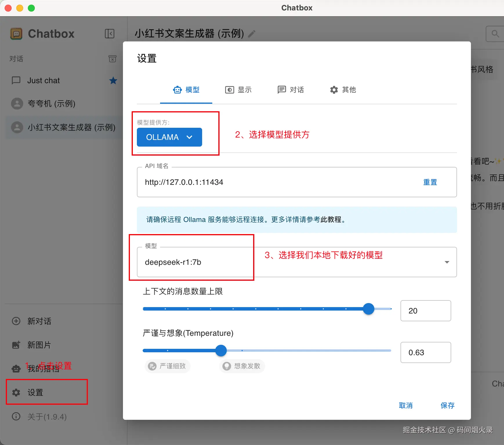Click the Temperature slider handle
The image size is (504, 445).
[x=221, y=351]
